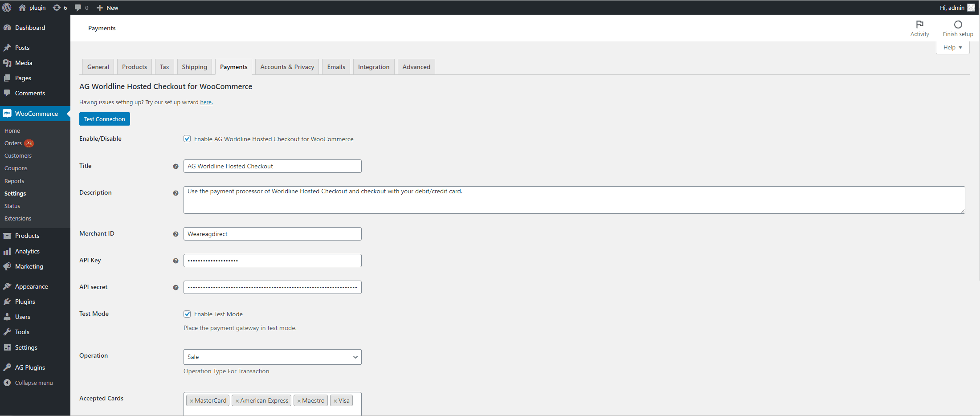This screenshot has height=416, width=980.
Task: Open the Operation dropdown set to Sale
Action: [272, 357]
